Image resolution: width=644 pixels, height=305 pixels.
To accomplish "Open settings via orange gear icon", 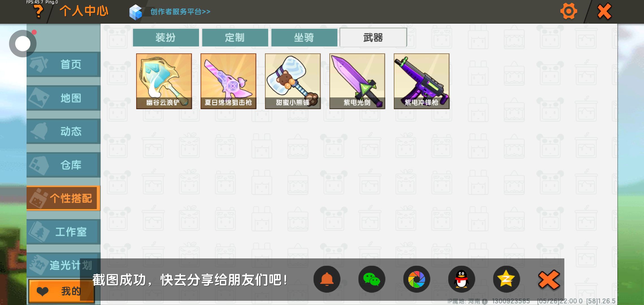I will 568,11.
